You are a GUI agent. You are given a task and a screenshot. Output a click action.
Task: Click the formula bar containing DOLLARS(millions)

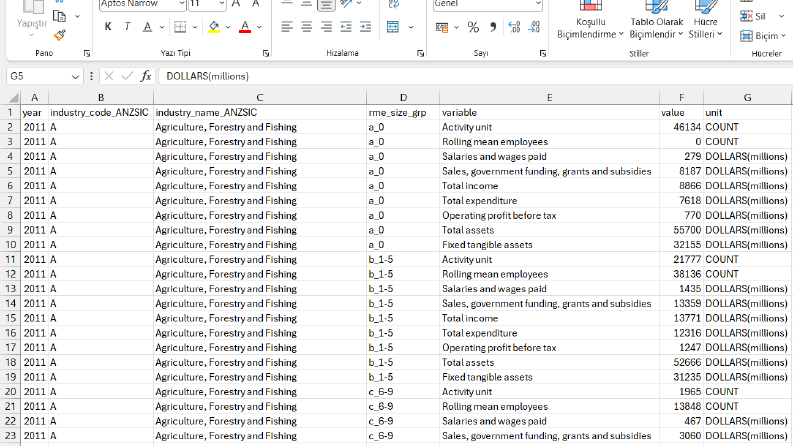coord(475,76)
